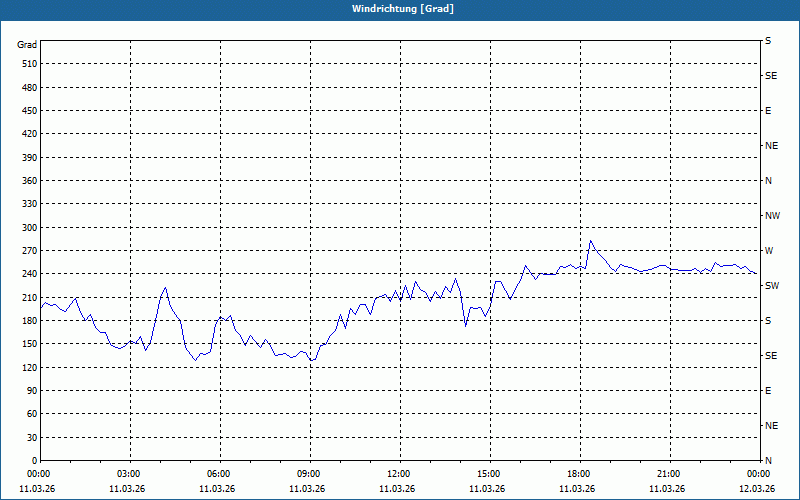Select the 450 degree axis label
Image resolution: width=800 pixels, height=500 pixels.
point(30,111)
